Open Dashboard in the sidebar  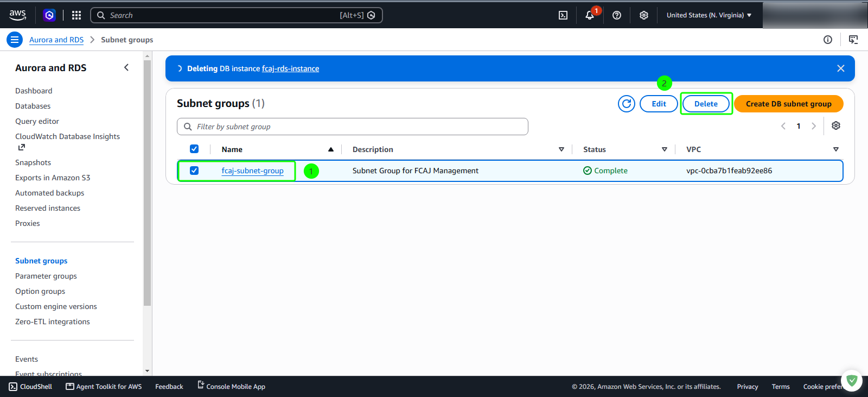34,91
